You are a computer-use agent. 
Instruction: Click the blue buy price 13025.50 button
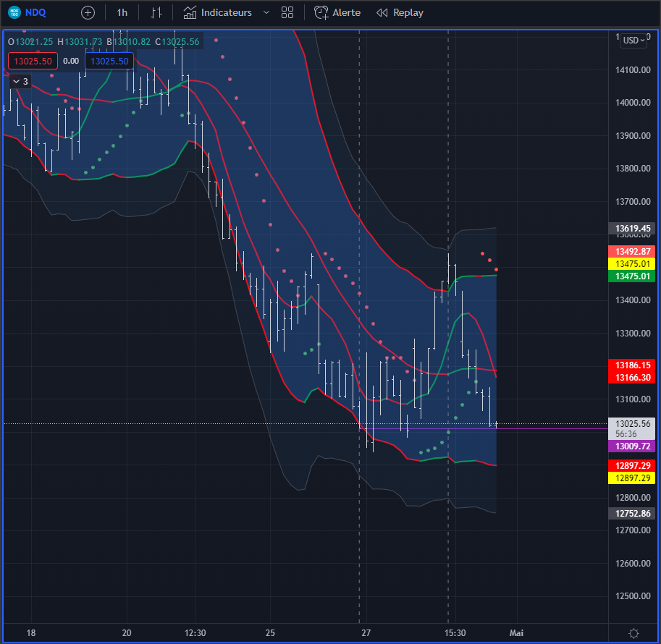(109, 62)
